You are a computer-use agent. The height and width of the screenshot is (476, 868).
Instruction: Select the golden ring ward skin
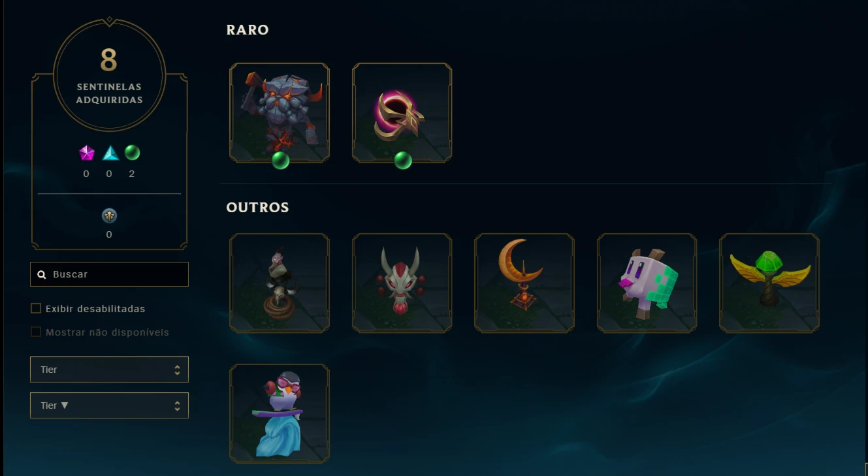tap(402, 113)
